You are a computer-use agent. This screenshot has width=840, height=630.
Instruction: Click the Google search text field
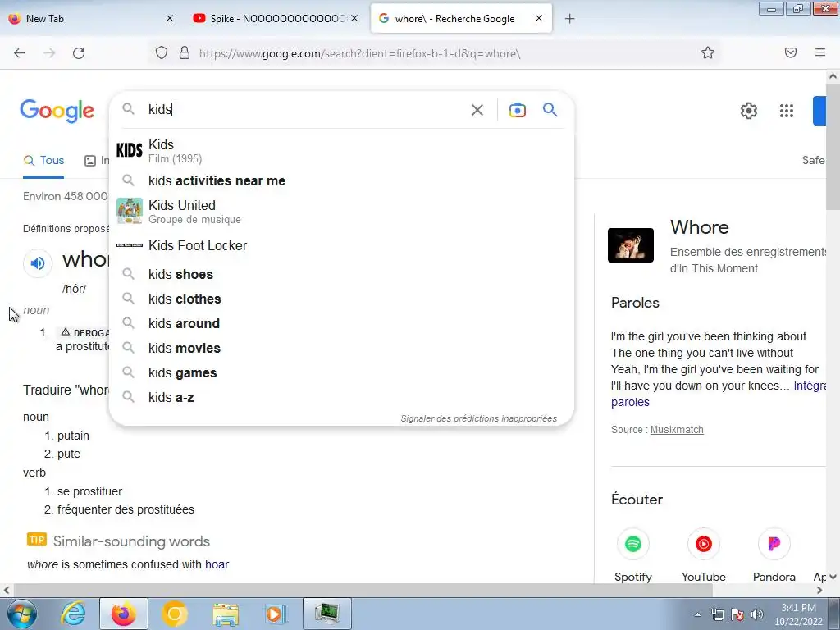coord(305,110)
